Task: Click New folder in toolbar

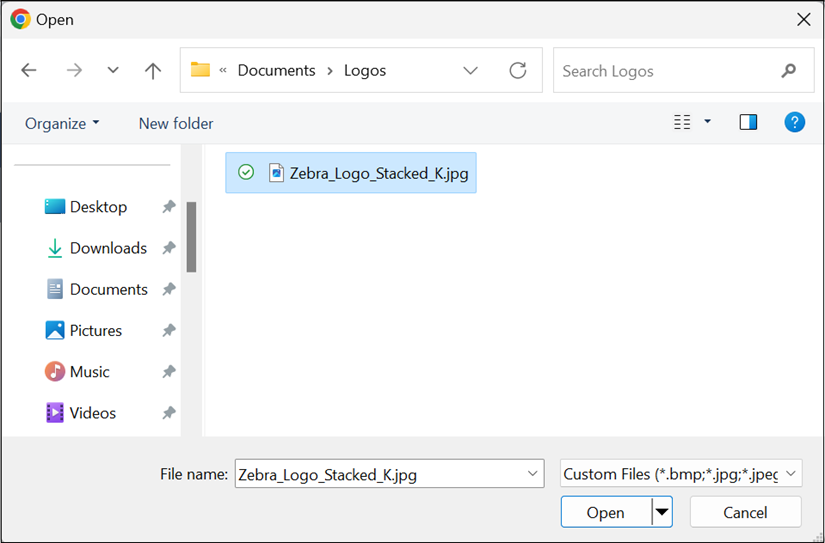Action: click(x=176, y=123)
